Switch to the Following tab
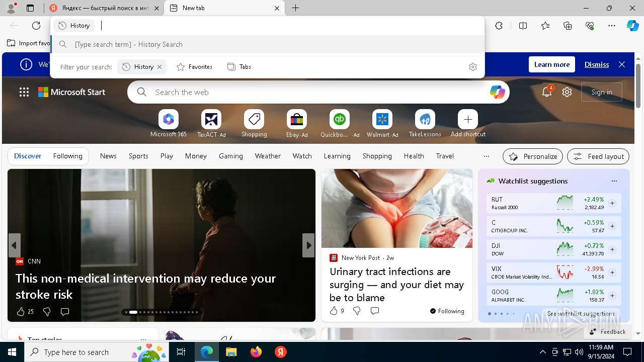644x362 pixels. (67, 156)
